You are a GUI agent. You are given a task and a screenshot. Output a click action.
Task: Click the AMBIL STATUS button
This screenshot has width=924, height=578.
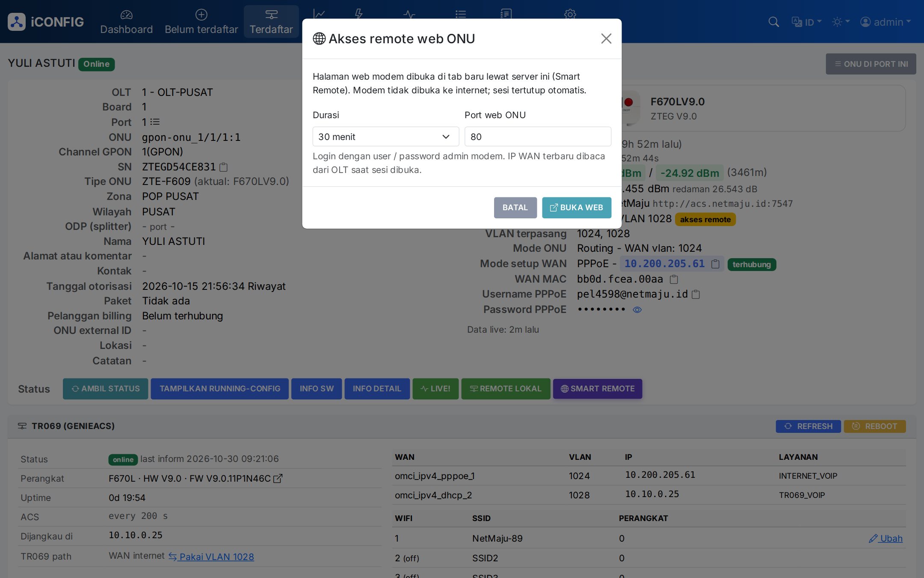(x=105, y=389)
